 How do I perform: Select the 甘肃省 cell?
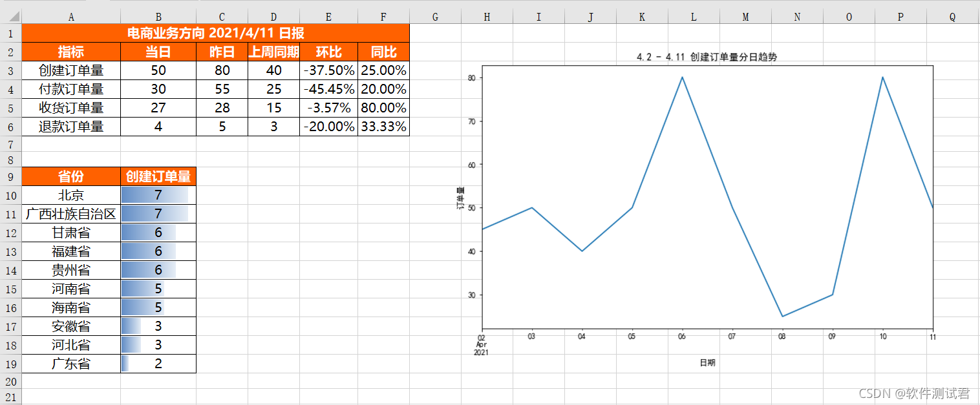71,233
